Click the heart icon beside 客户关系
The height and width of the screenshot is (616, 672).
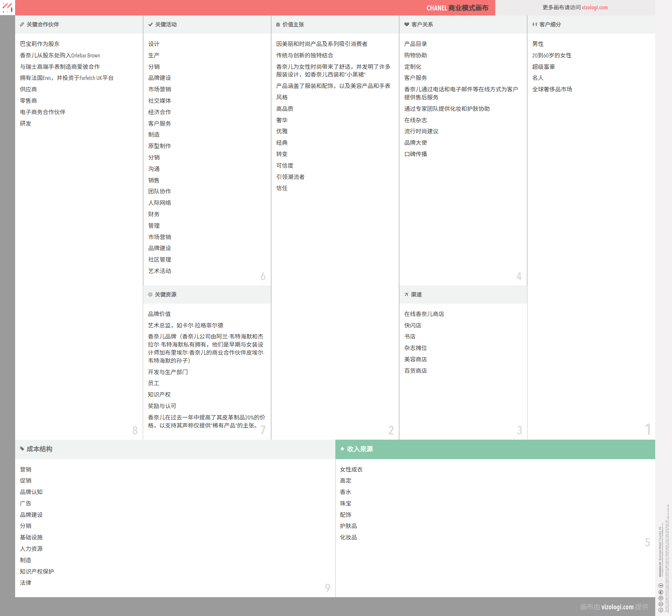(x=407, y=25)
